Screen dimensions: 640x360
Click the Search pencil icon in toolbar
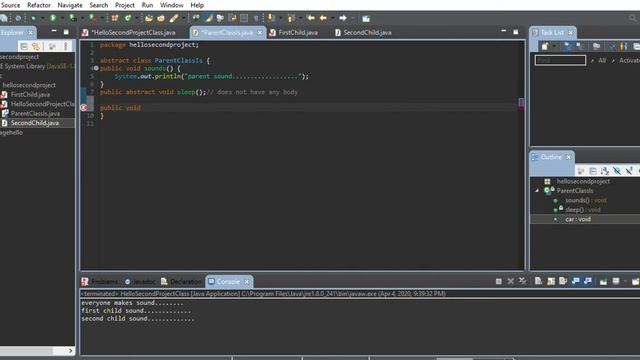pyautogui.click(x=174, y=18)
